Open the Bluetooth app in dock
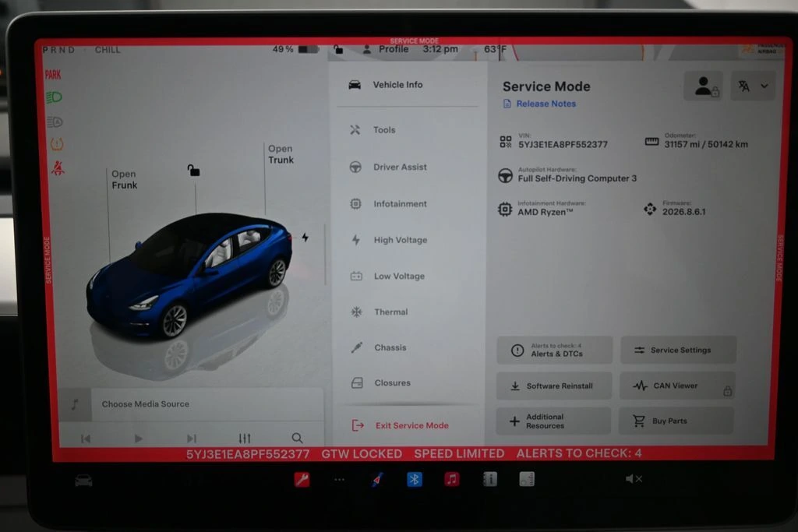This screenshot has height=532, width=798. tap(415, 479)
